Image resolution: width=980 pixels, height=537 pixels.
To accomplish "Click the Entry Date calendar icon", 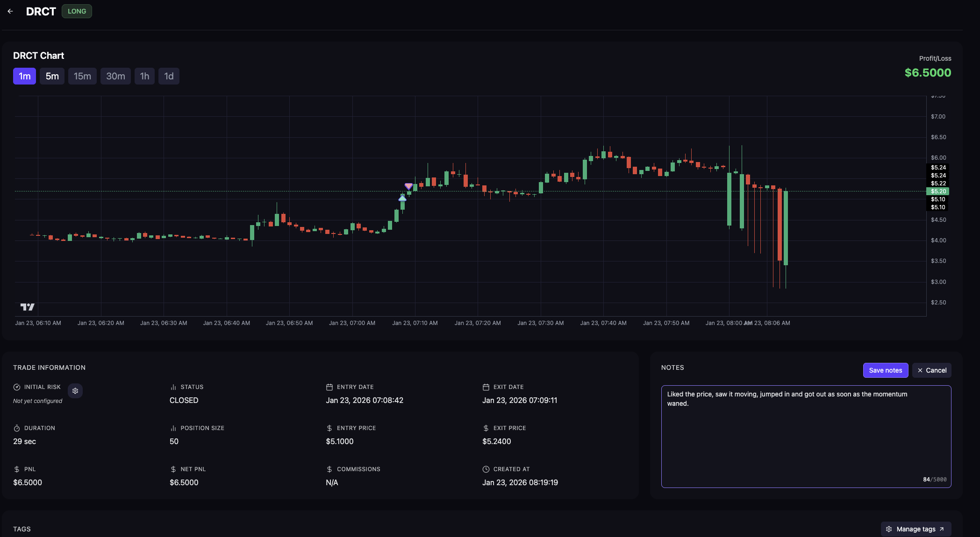I will point(329,387).
